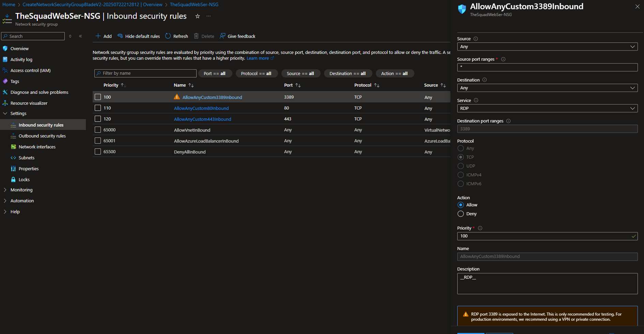This screenshot has height=334, width=644.
Task: Click the Port == all filter pill
Action: 215,73
